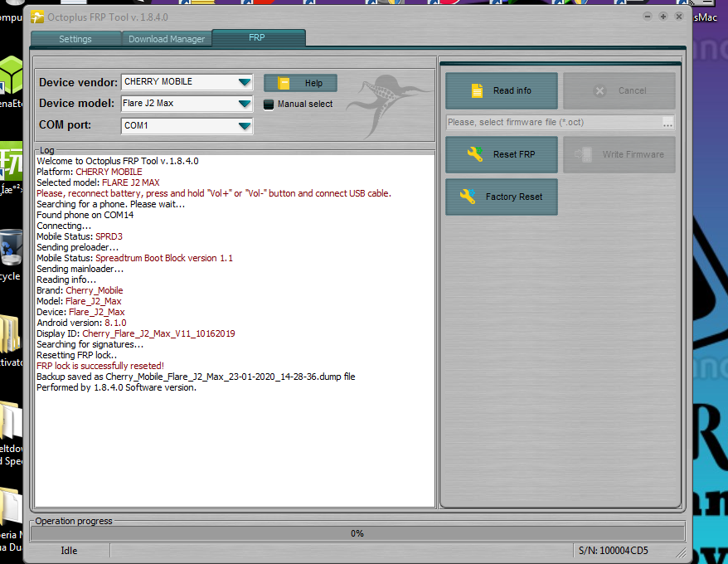Browse firmware file with ellipsis button

click(667, 123)
